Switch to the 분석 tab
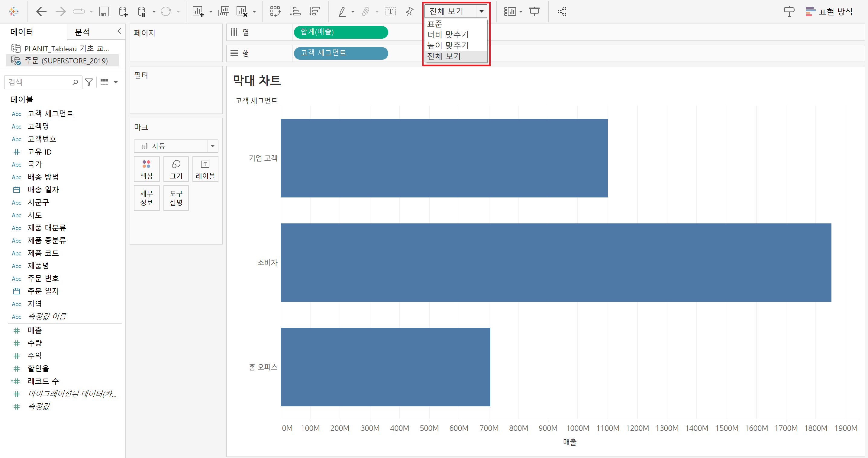 coord(82,32)
